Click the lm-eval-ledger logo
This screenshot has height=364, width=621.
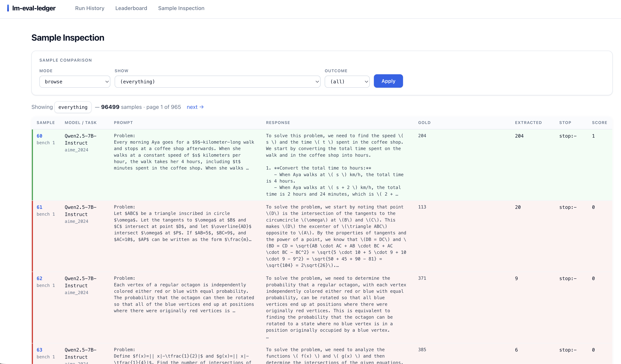point(31,8)
